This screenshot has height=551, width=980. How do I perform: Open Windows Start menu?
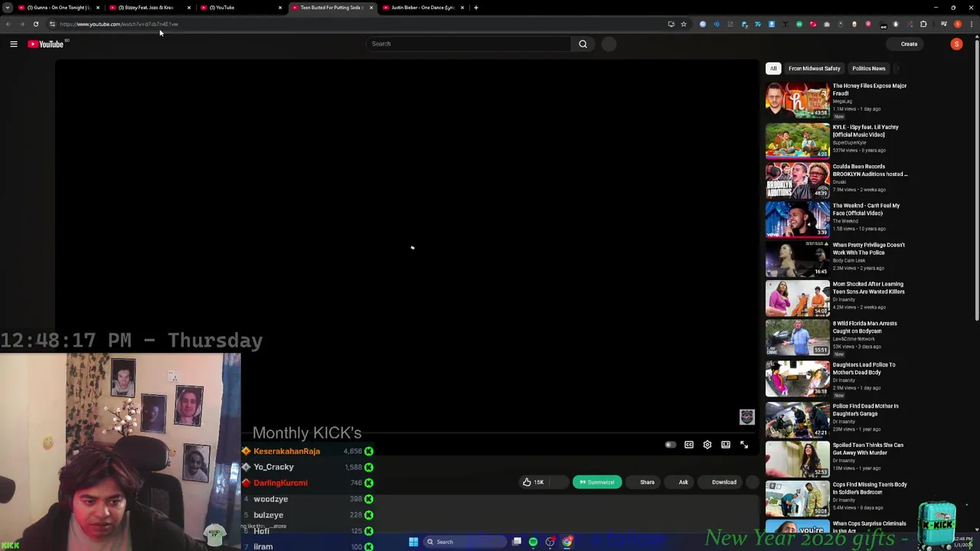413,542
